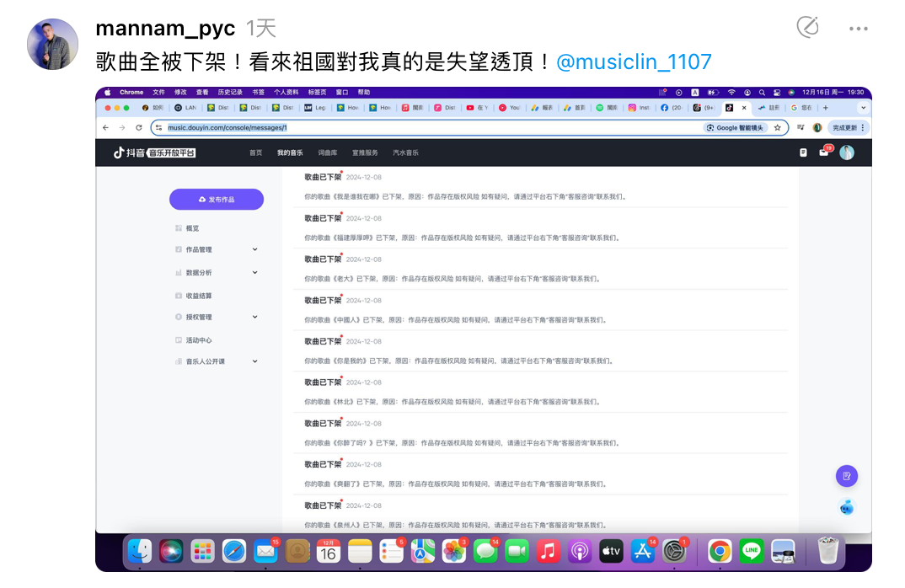
Task: Expand the 音乐人公开课 chevron
Action: 255,361
